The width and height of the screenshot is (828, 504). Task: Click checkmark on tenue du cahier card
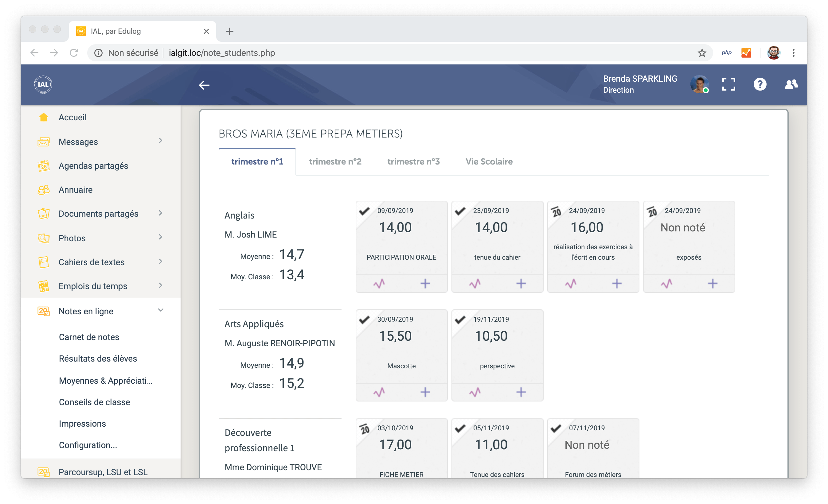click(x=460, y=211)
